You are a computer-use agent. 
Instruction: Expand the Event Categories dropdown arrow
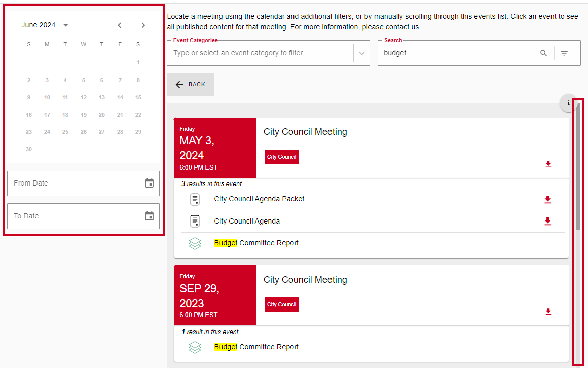[362, 53]
